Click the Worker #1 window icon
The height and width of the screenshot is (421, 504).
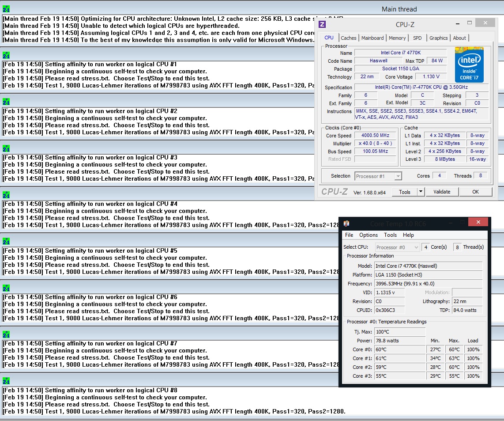[x=6, y=55]
